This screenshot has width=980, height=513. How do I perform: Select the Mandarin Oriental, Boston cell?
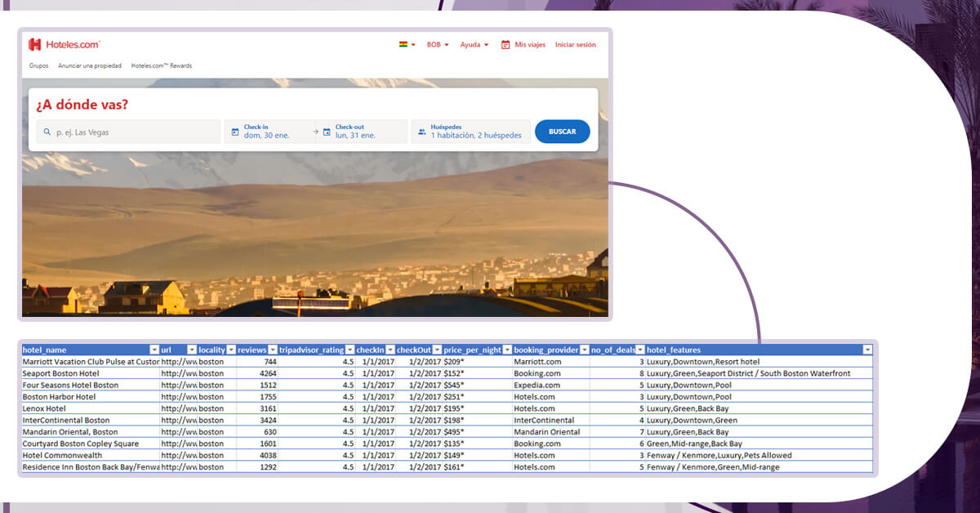click(x=91, y=432)
